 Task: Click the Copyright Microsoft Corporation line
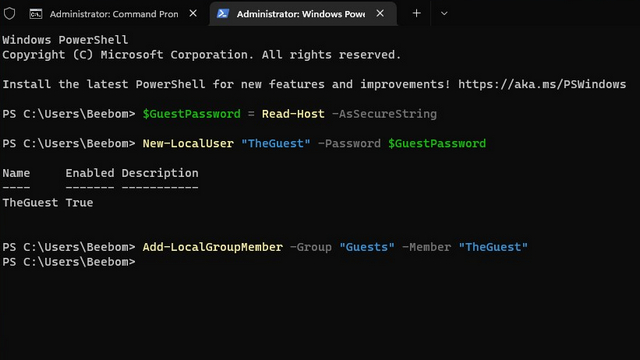[x=202, y=55]
